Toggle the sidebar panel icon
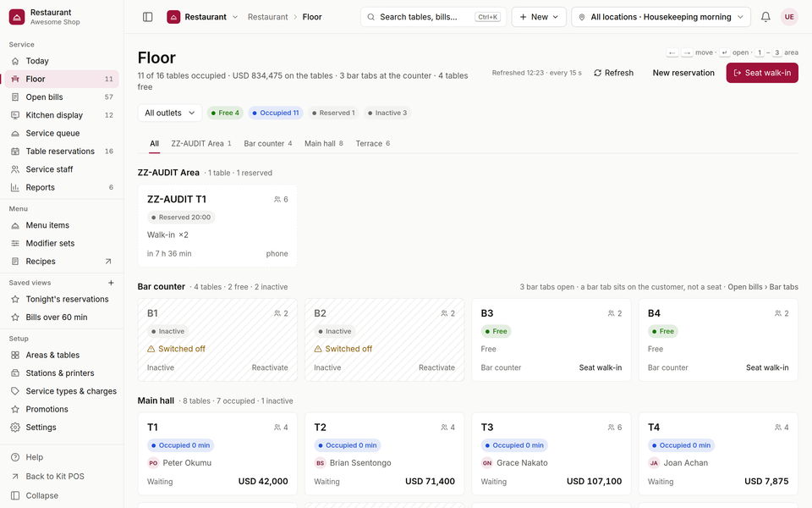The width and height of the screenshot is (812, 508). pyautogui.click(x=147, y=17)
